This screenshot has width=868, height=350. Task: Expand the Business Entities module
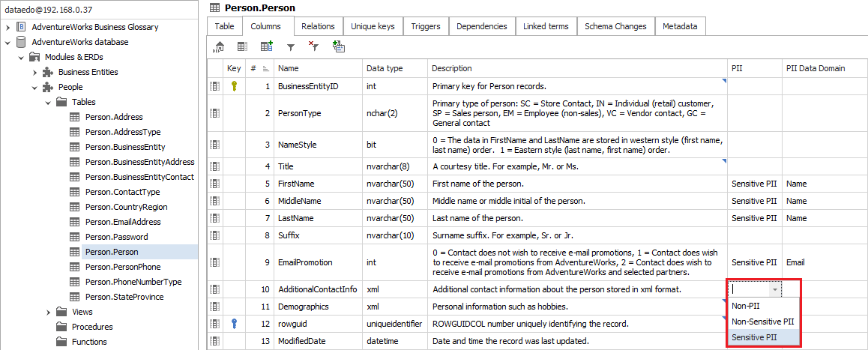pyautogui.click(x=34, y=72)
